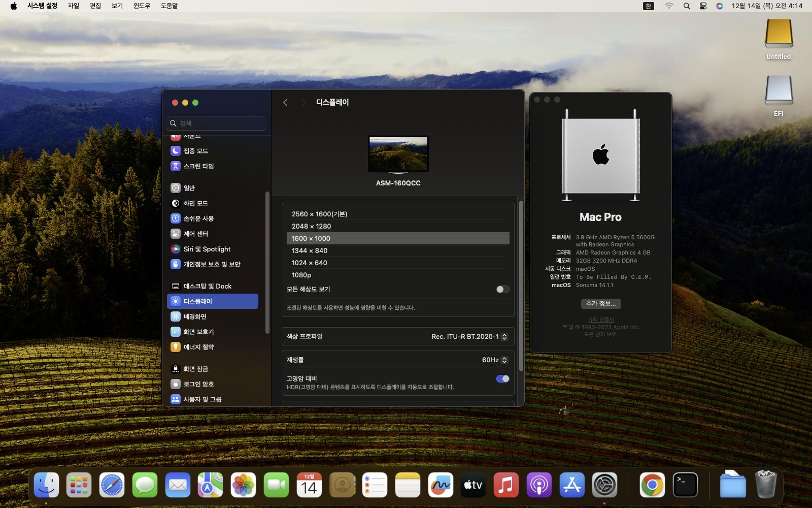
Task: Disable the HDR (고명암 대비) toggle
Action: (x=502, y=378)
